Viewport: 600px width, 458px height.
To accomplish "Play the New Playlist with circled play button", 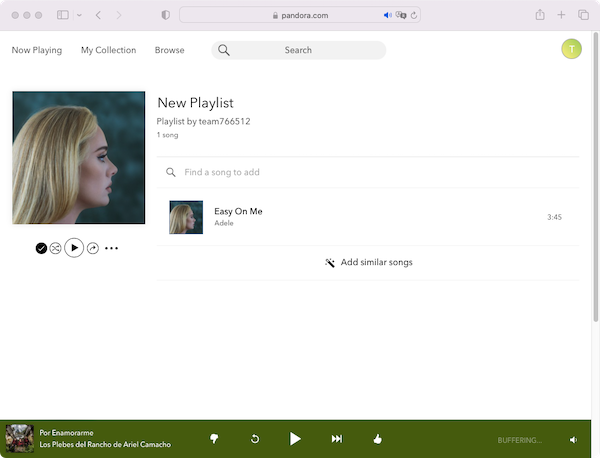I will coord(74,247).
